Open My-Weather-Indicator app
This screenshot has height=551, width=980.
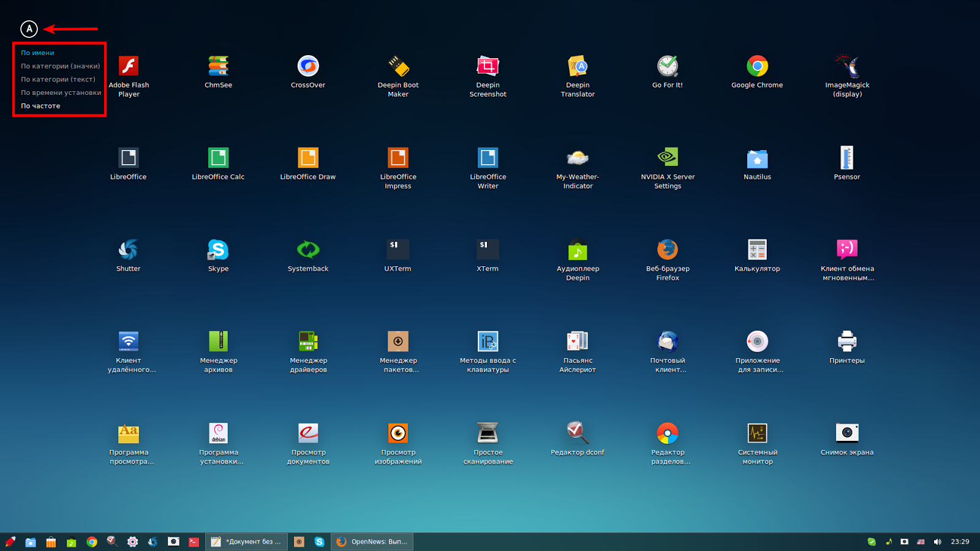coord(578,158)
